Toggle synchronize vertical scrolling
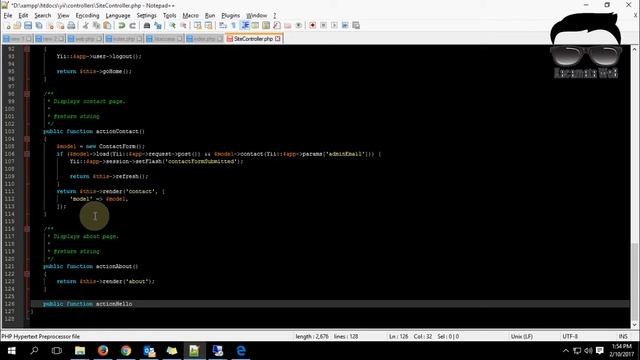The width and height of the screenshot is (640, 360). [x=198, y=25]
